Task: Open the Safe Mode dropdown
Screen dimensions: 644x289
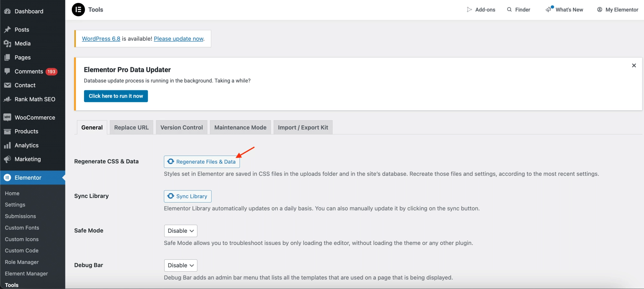Action: tap(180, 231)
